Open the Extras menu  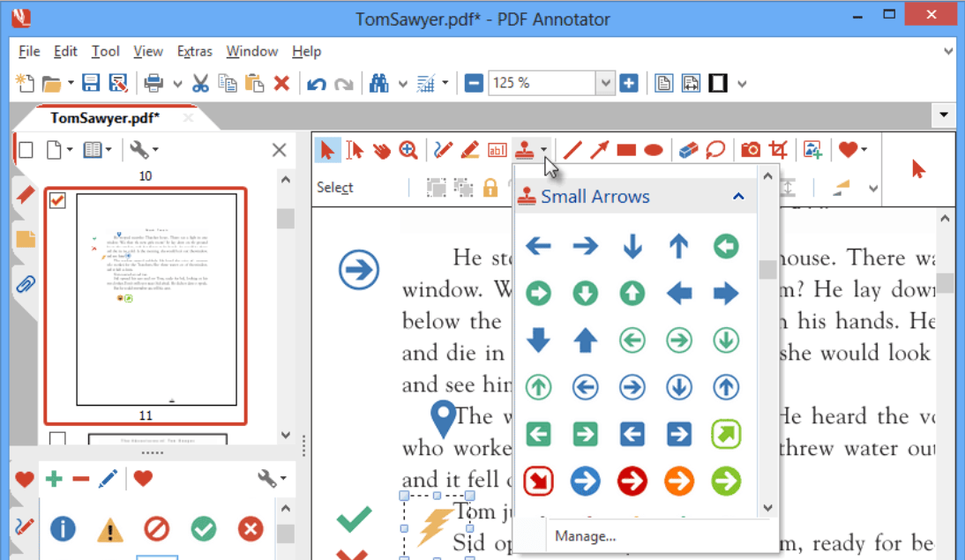click(194, 51)
